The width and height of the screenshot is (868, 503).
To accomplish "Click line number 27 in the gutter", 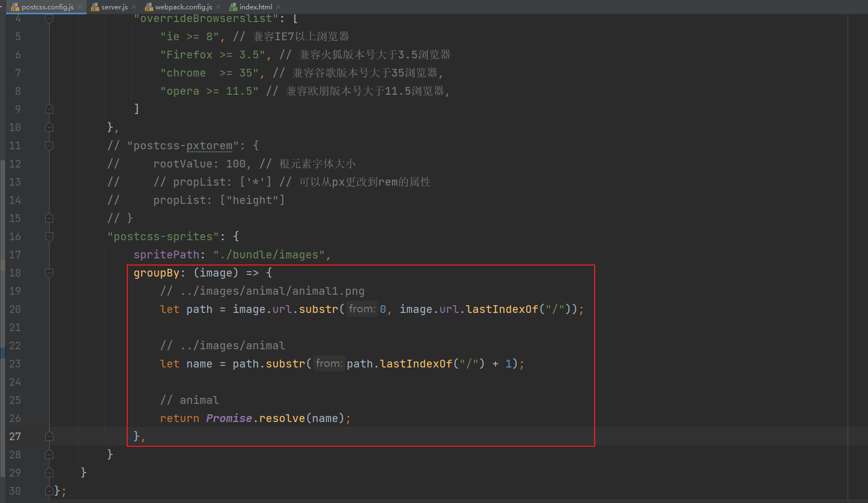I will [x=15, y=436].
